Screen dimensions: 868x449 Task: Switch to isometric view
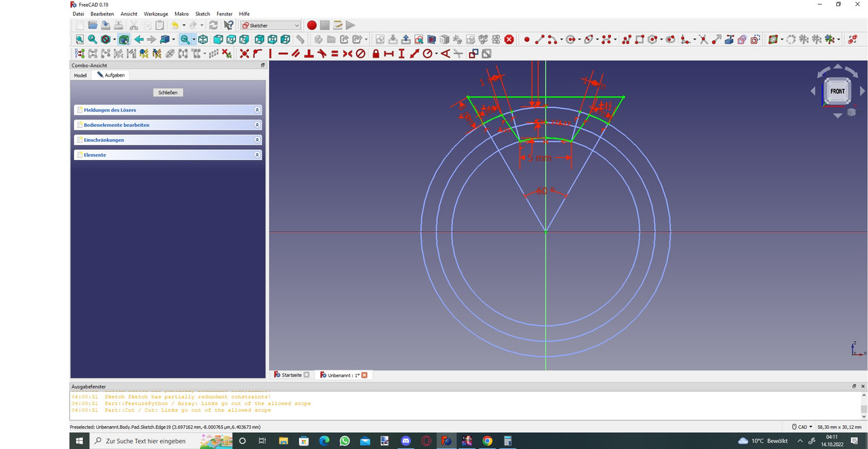[x=203, y=39]
